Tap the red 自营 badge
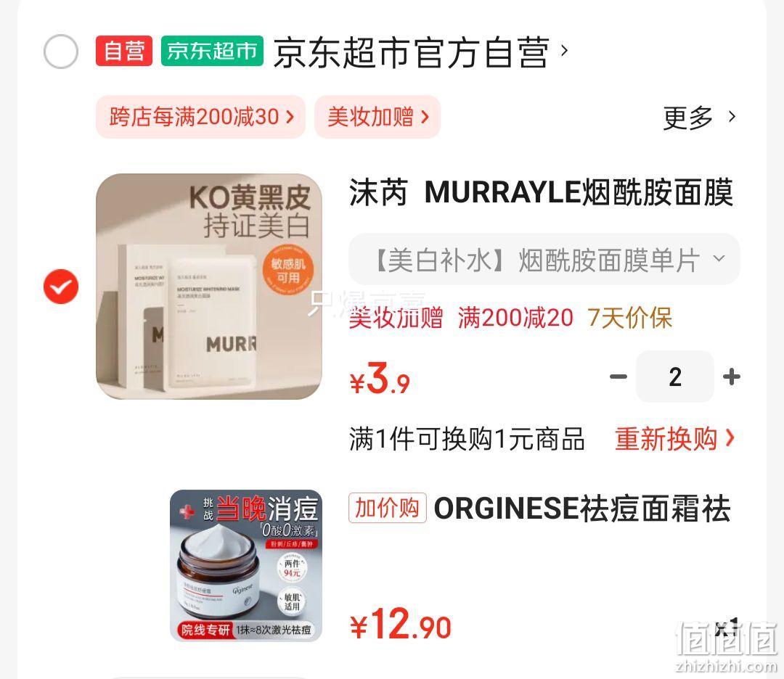 coord(124,51)
